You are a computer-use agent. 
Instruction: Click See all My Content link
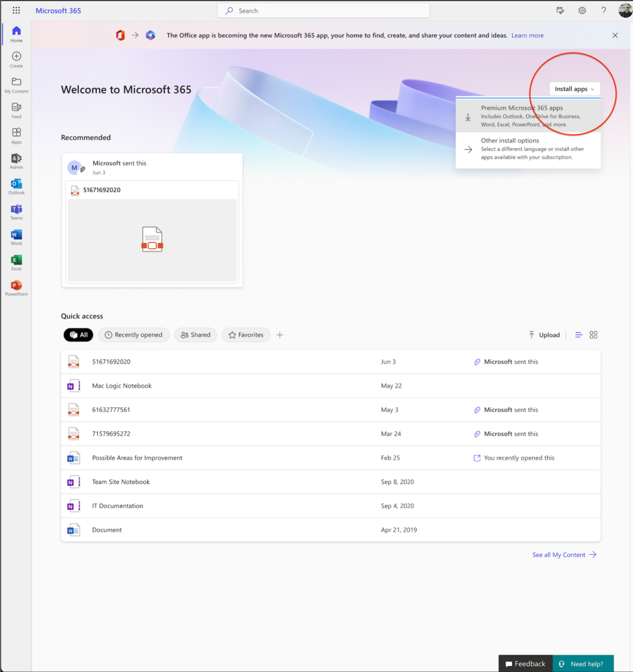click(564, 555)
